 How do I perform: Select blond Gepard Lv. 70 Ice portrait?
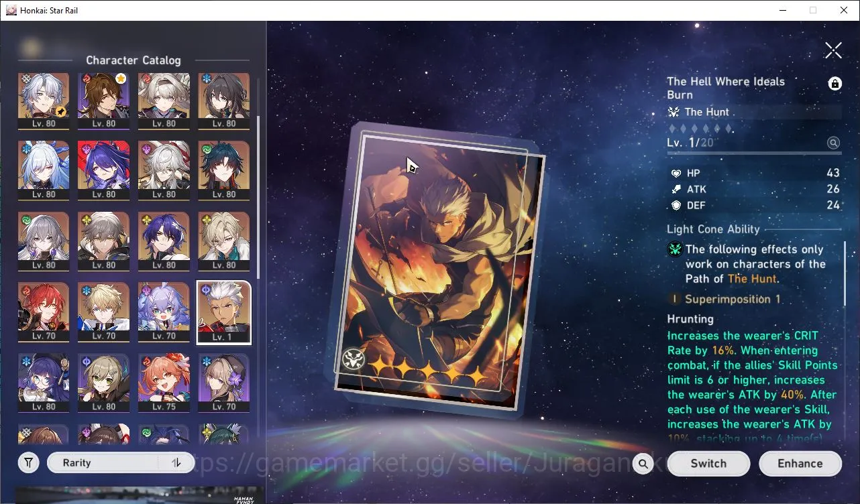(x=103, y=311)
